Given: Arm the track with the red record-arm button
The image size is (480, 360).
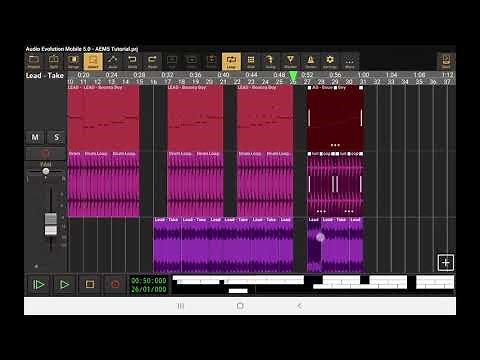Looking at the screenshot, I should coord(45,154).
